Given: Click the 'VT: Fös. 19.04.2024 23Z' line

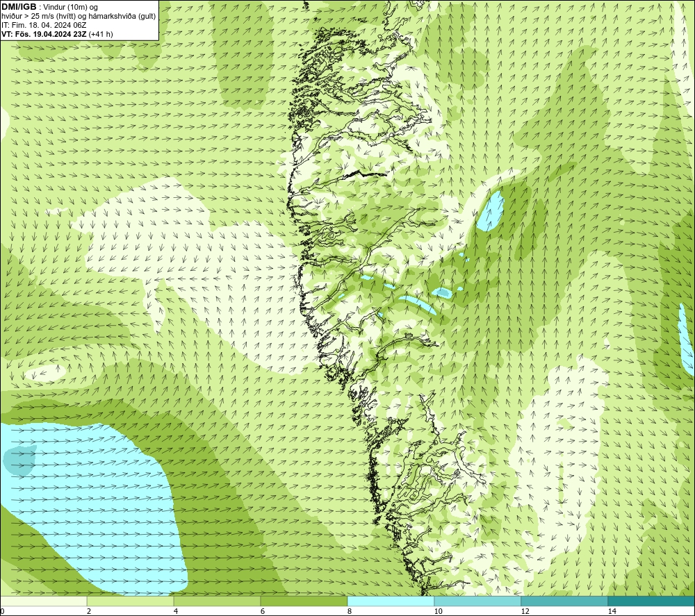Looking at the screenshot, I should click(44, 34).
